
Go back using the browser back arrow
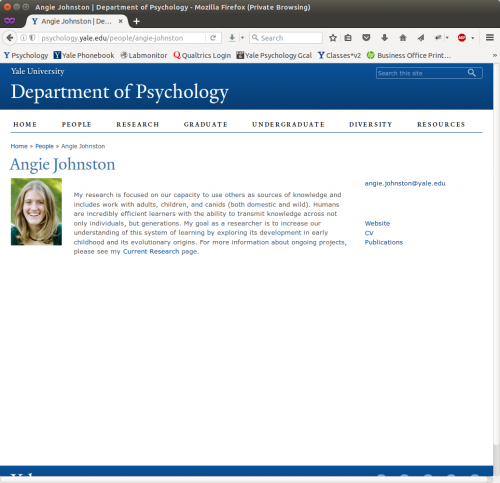click(10, 38)
